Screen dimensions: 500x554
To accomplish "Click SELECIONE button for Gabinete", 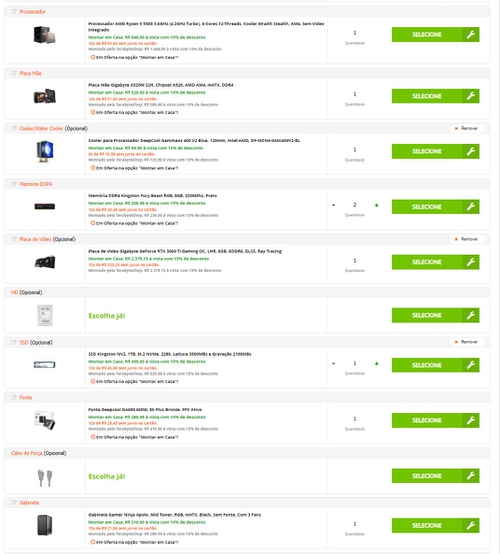I will coord(435,525).
